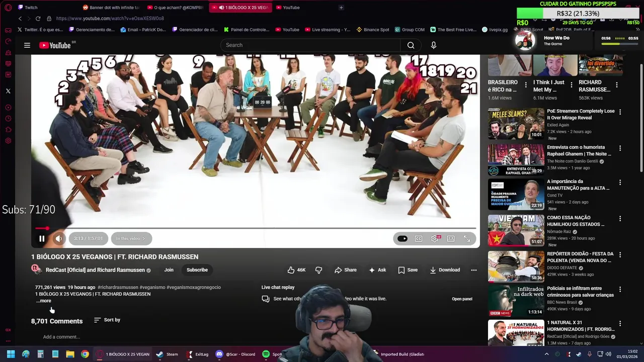Join the RedCast channel membership
Image resolution: width=644 pixels, height=362 pixels.
point(169,270)
